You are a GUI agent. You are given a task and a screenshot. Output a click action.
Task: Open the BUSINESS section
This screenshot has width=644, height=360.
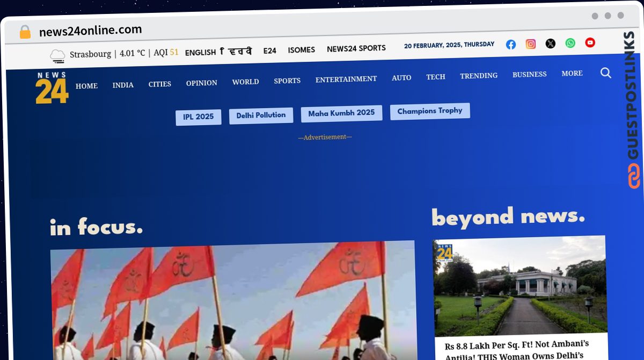pos(529,75)
